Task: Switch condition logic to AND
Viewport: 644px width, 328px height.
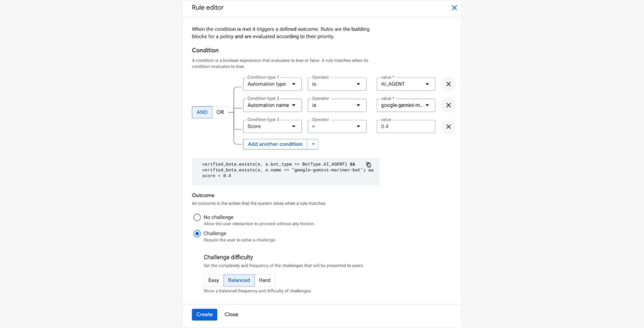Action: (x=202, y=112)
